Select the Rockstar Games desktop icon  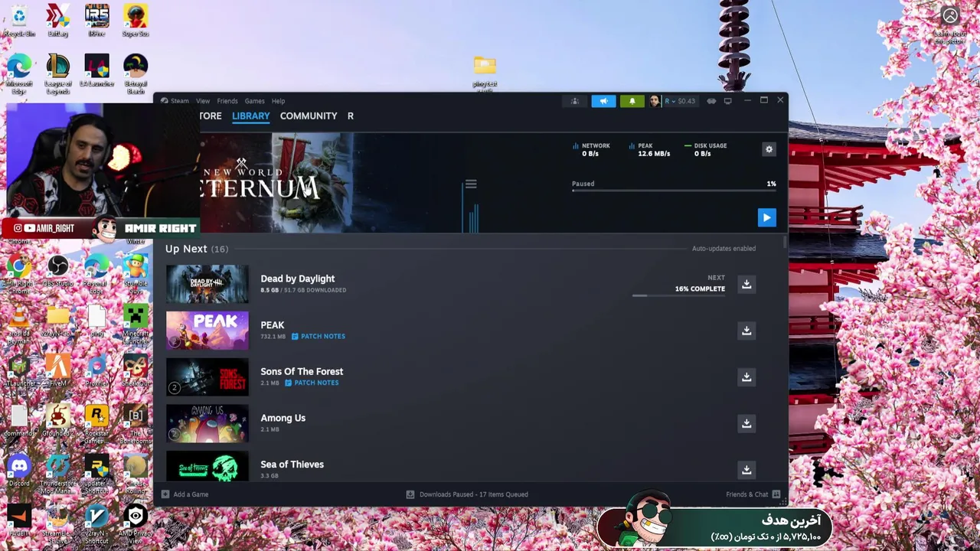(96, 425)
